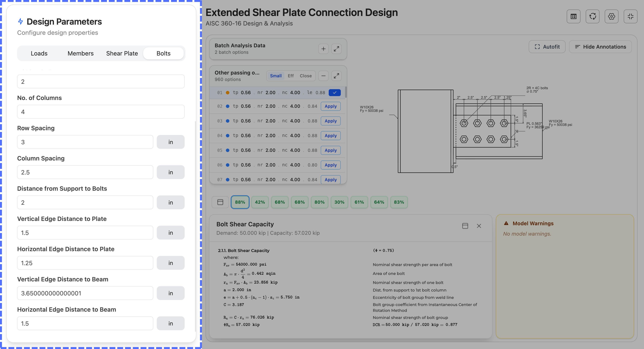644x349 pixels.
Task: Close the Bolt Shear Capacity panel
Action: pyautogui.click(x=479, y=226)
